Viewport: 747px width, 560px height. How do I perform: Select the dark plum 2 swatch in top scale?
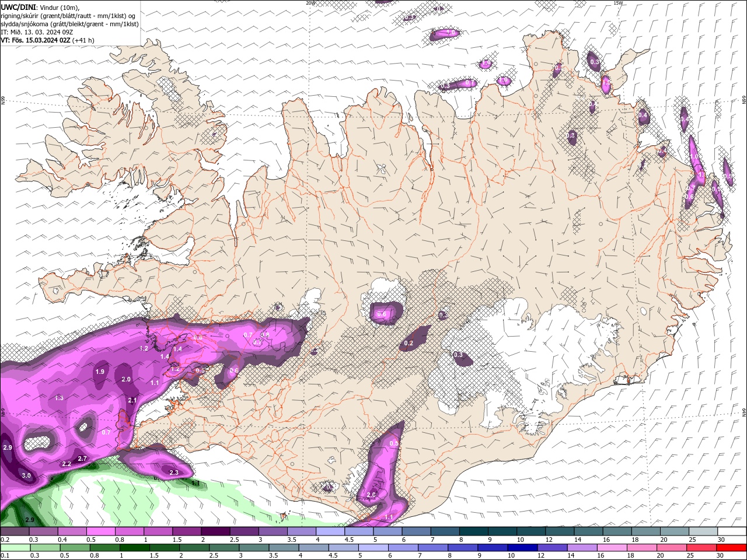215,531
